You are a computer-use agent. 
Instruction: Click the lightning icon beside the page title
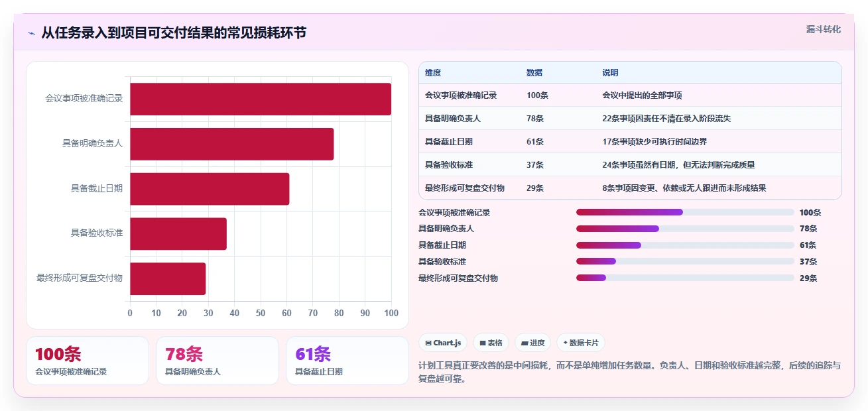pyautogui.click(x=31, y=33)
